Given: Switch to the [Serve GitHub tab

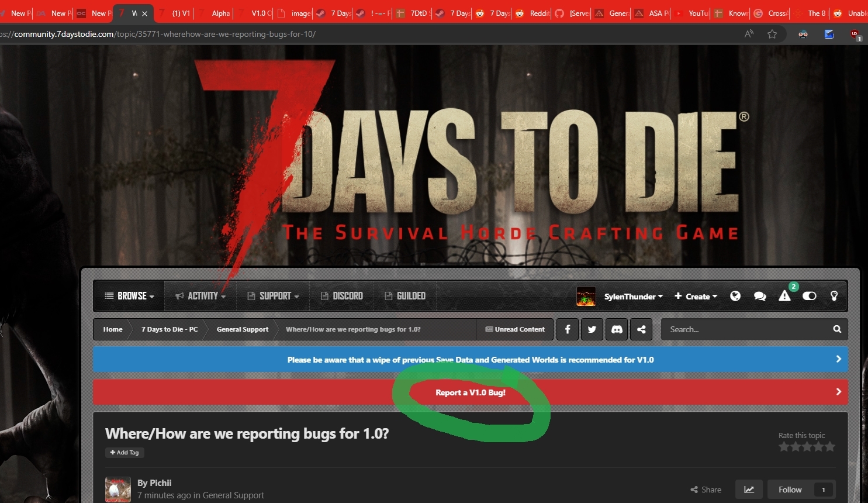Looking at the screenshot, I should coord(572,13).
